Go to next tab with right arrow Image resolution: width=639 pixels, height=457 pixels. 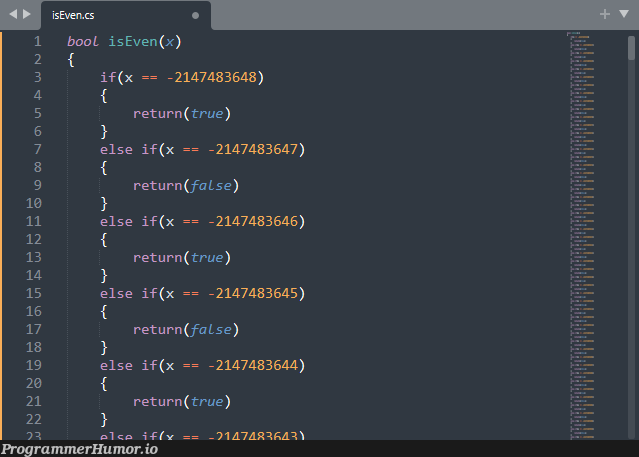point(27,14)
